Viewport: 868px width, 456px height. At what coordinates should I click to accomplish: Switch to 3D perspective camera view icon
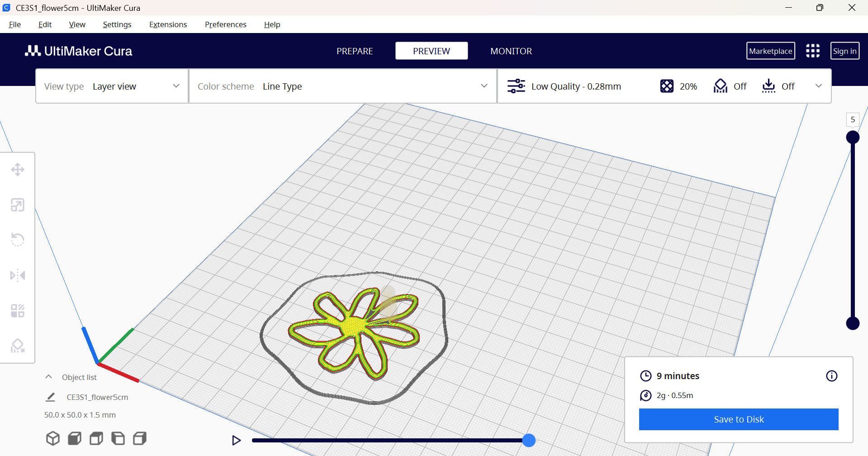(53, 438)
